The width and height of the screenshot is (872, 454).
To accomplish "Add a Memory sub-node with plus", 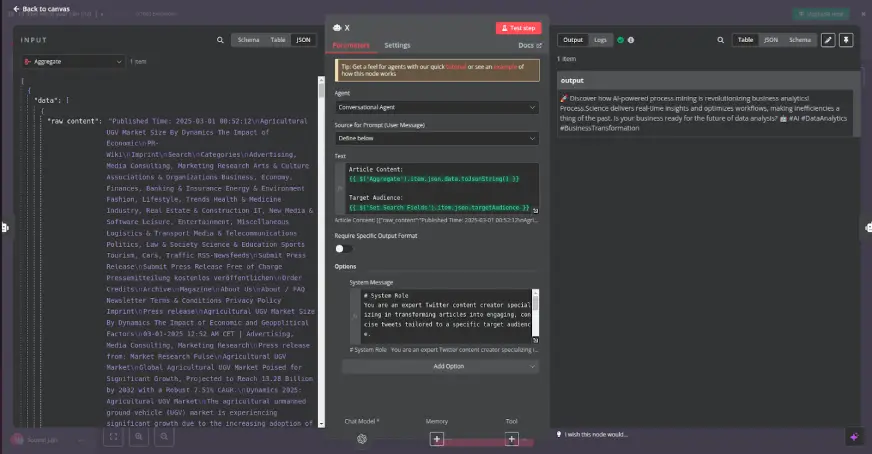I will (x=437, y=438).
